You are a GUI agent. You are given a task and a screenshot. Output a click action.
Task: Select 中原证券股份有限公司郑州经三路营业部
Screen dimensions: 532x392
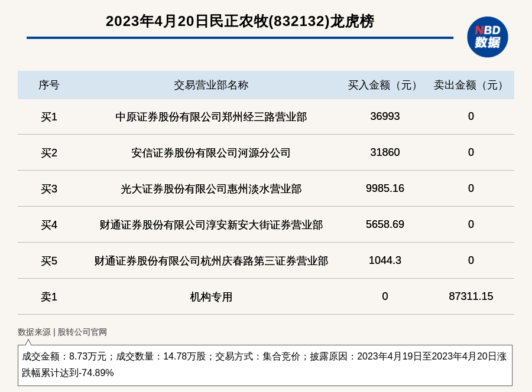point(211,117)
